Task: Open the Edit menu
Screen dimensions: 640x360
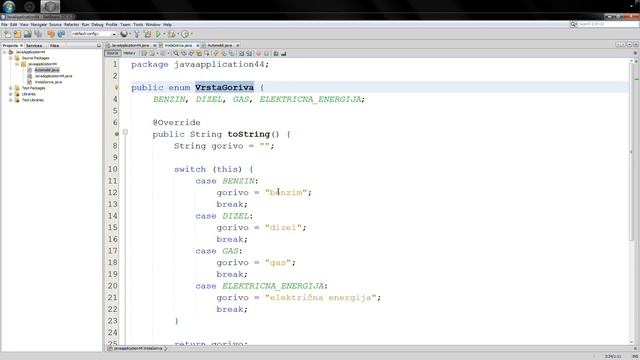Action: [x=13, y=25]
